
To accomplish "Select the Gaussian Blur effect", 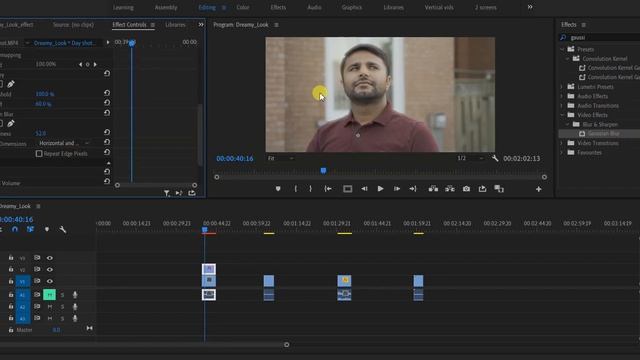I will pos(603,133).
